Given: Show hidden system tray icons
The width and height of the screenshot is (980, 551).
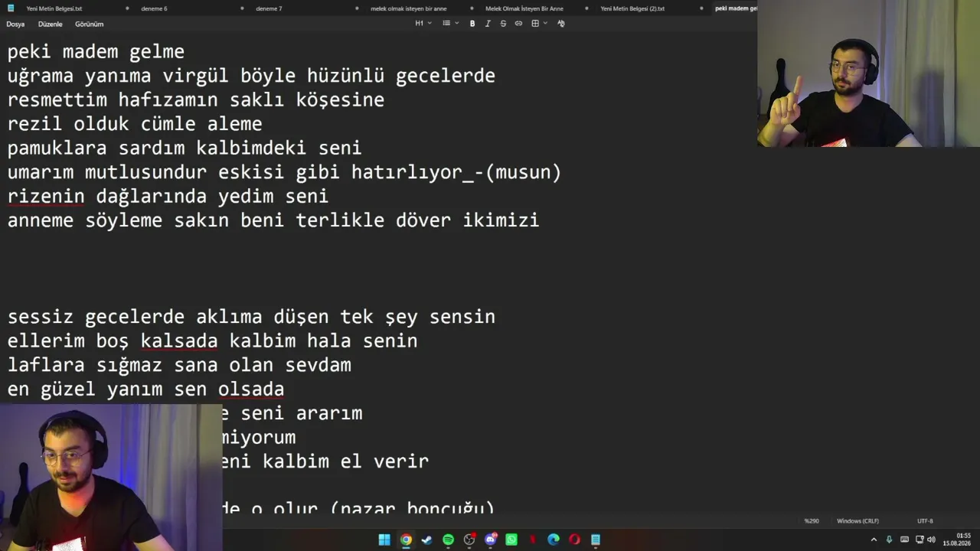Looking at the screenshot, I should point(874,540).
